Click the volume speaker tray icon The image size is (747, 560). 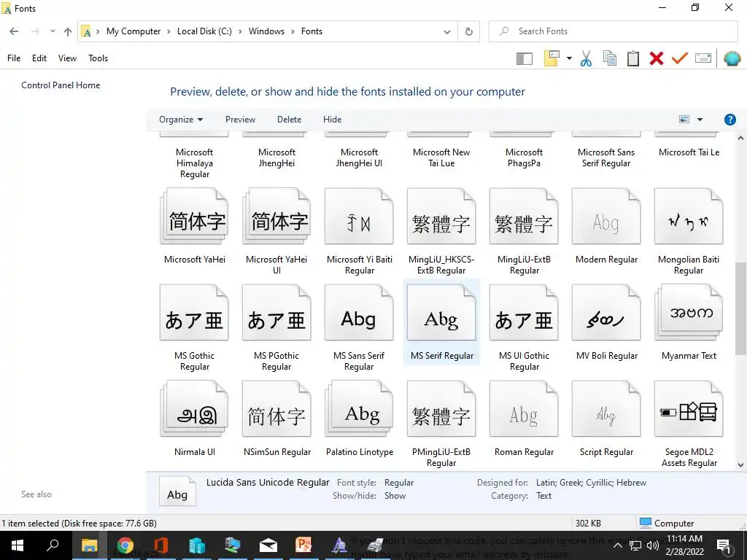click(x=653, y=545)
